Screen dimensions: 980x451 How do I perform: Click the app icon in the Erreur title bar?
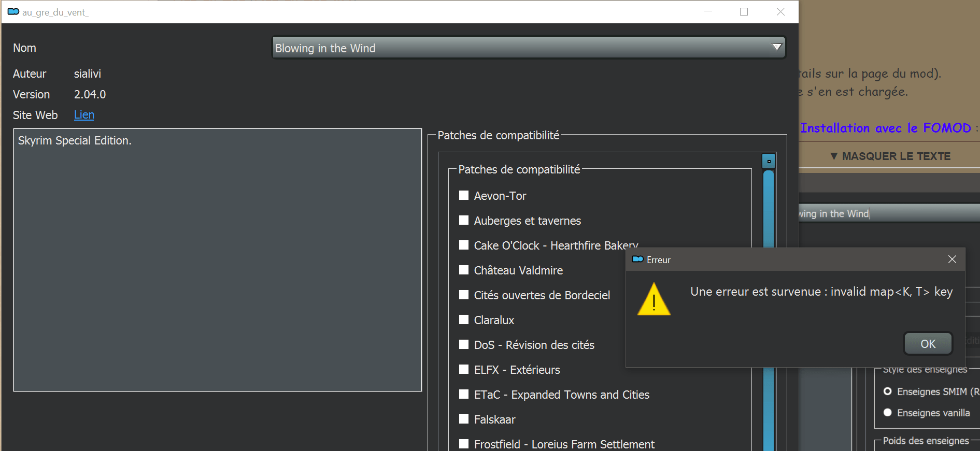638,259
